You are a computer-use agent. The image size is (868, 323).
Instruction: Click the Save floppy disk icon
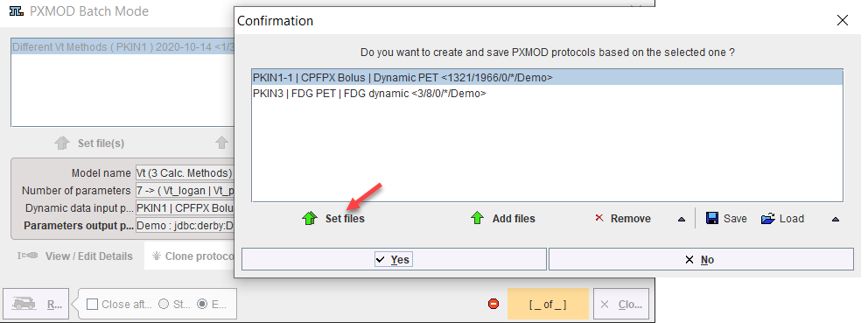712,218
